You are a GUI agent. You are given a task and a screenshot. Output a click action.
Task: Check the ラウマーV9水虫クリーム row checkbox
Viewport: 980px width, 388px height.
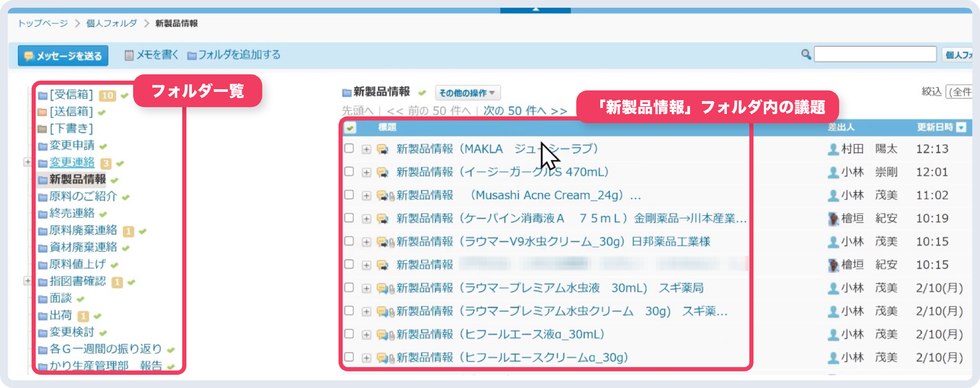349,241
